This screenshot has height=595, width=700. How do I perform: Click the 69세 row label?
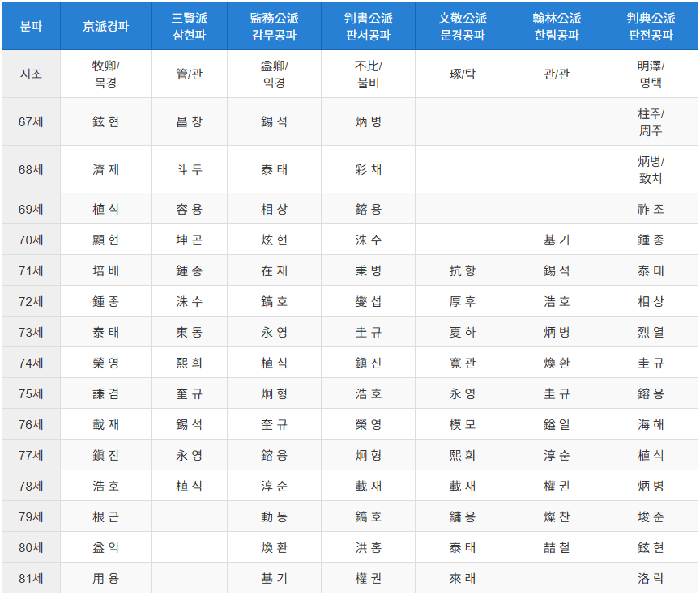coord(31,209)
